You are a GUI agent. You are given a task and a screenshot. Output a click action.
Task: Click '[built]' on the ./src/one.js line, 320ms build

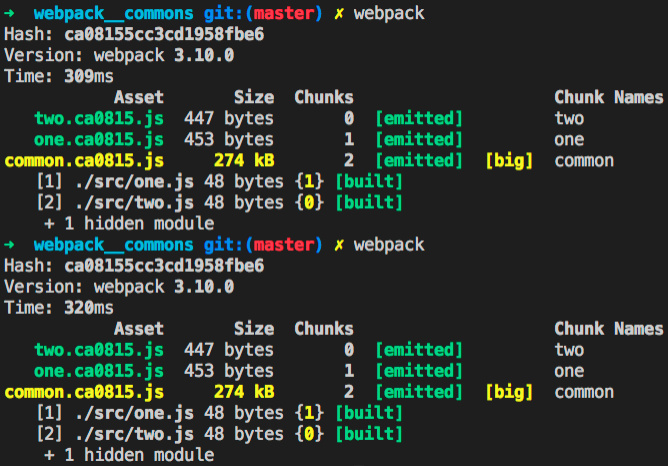point(369,413)
